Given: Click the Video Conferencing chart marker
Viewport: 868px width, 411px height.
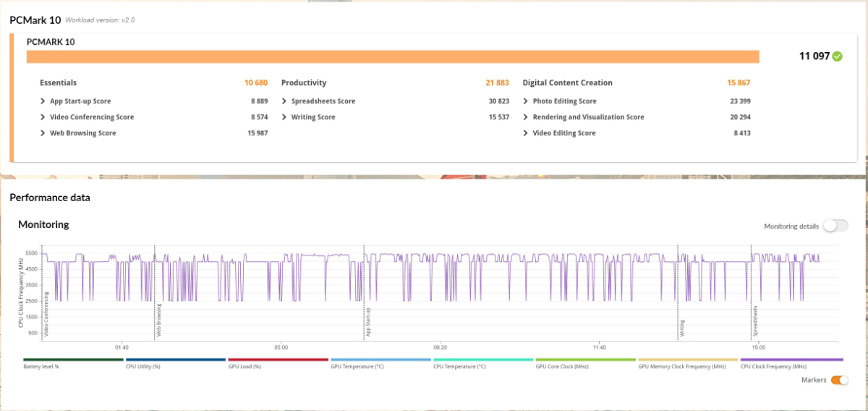Looking at the screenshot, I should (46, 315).
